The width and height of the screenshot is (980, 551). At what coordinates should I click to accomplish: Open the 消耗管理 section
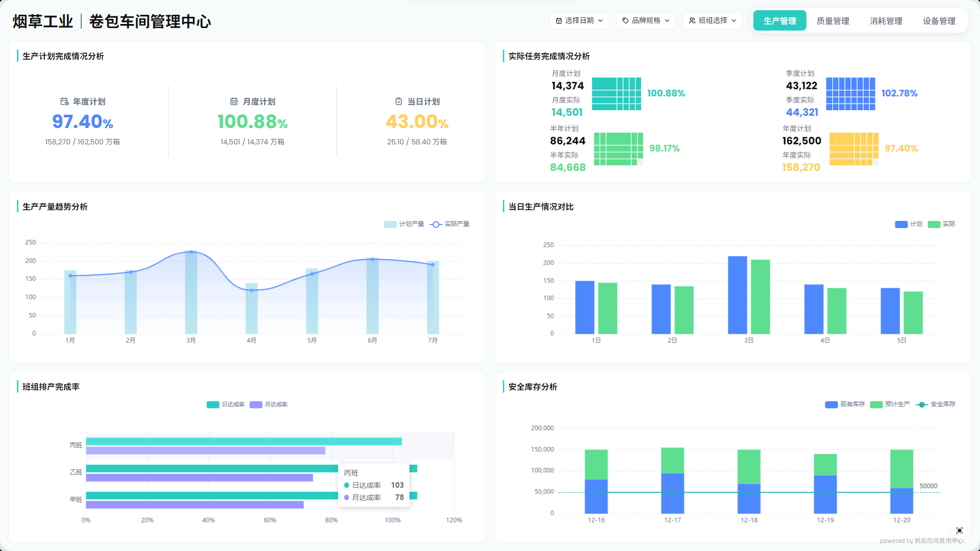[886, 21]
